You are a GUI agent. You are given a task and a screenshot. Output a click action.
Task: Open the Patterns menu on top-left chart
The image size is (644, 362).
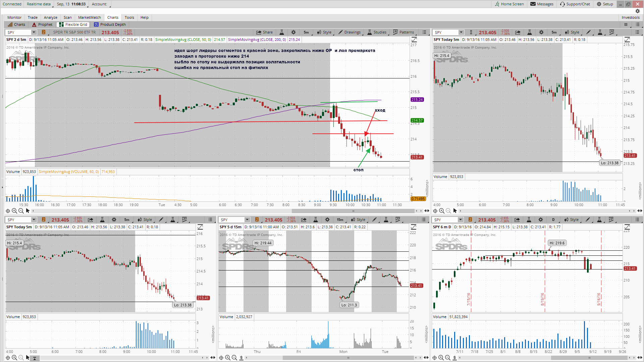coord(404,32)
